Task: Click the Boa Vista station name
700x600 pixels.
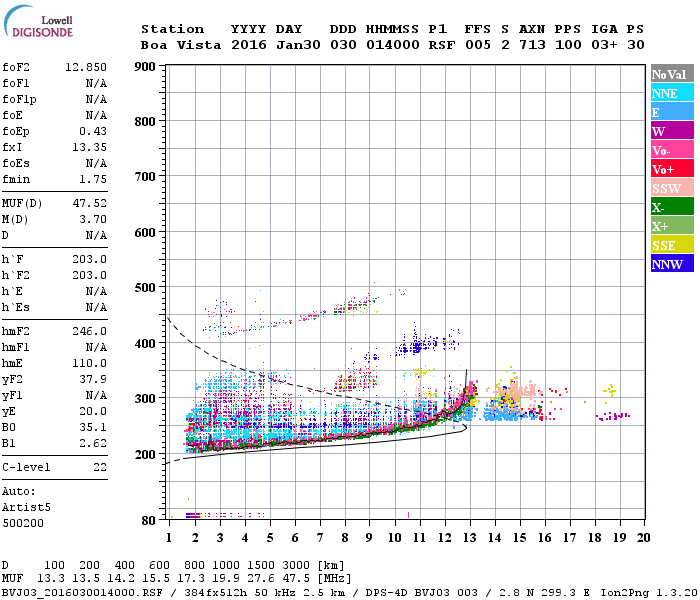Action: [181, 45]
